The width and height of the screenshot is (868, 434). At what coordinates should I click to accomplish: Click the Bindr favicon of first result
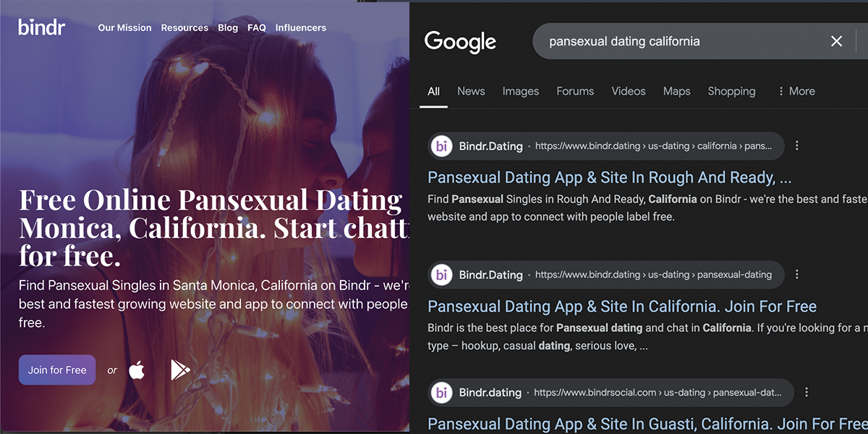coord(441,146)
